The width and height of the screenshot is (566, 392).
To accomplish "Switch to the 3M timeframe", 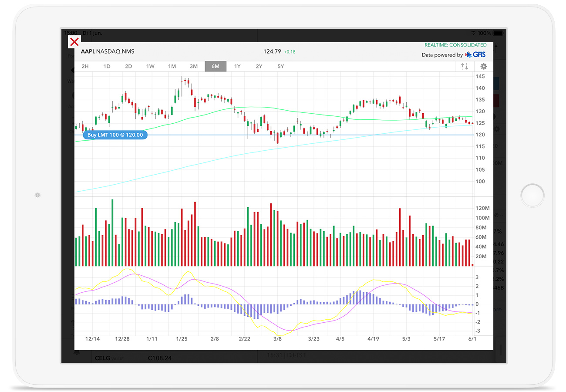I will [194, 66].
